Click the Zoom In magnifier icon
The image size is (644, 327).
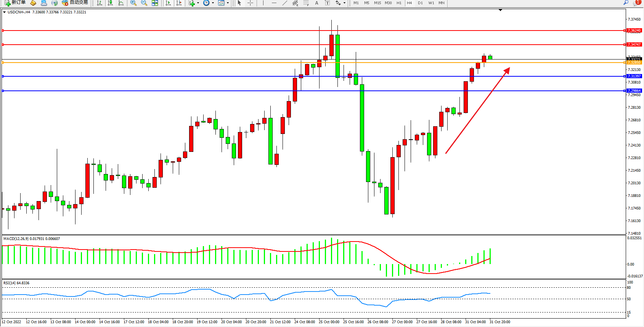[x=133, y=3]
